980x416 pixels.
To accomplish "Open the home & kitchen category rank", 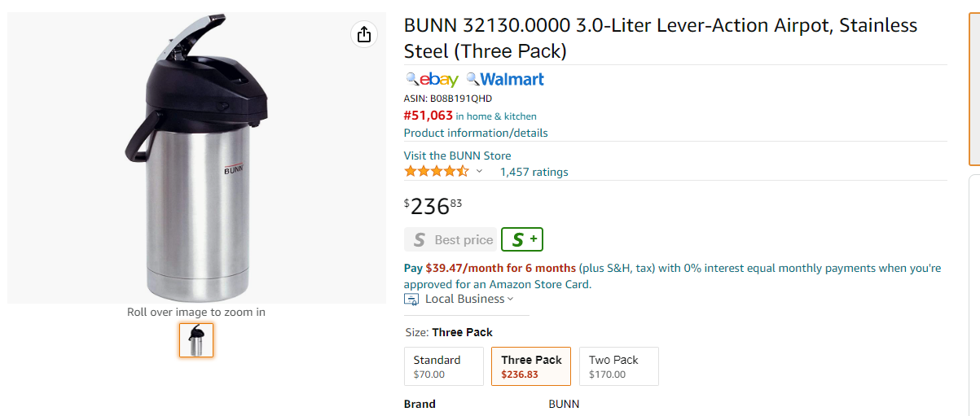I will [496, 116].
